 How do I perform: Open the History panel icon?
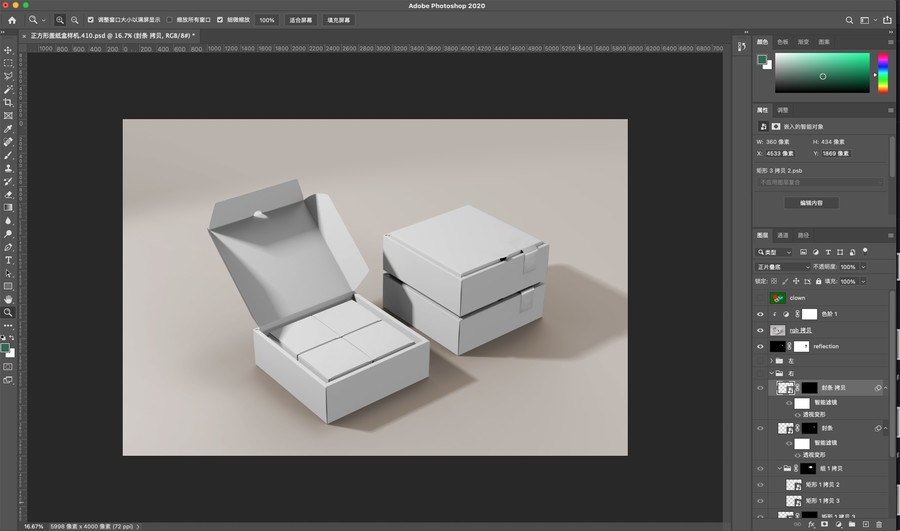pyautogui.click(x=742, y=46)
